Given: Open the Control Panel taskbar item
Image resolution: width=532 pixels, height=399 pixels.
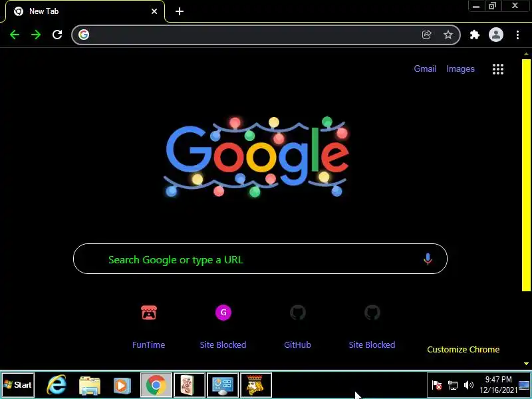Looking at the screenshot, I should click(222, 385).
